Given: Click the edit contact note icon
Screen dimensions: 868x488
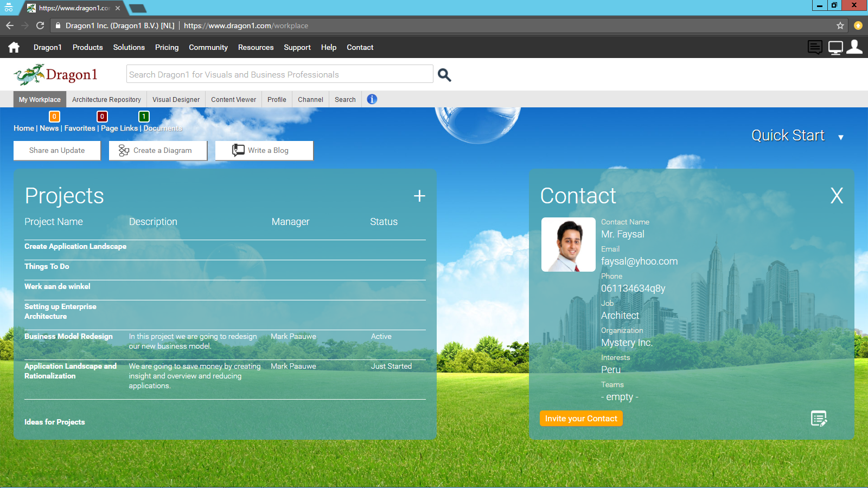Looking at the screenshot, I should pyautogui.click(x=819, y=419).
